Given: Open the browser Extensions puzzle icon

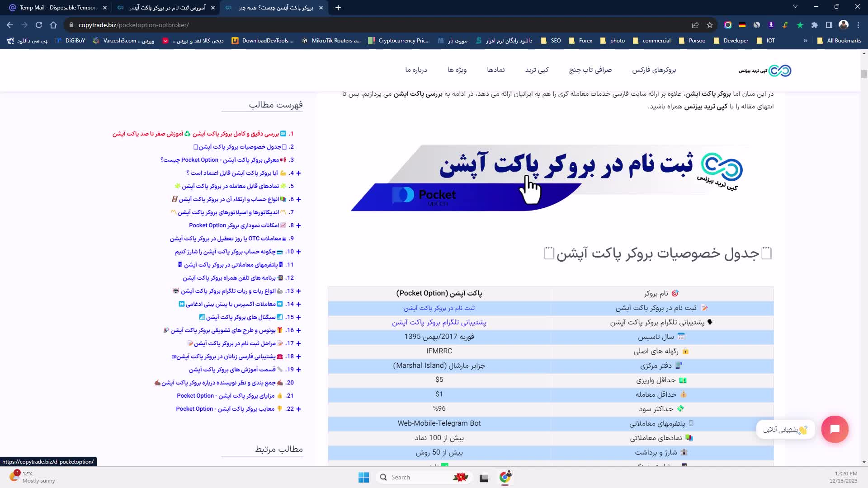Looking at the screenshot, I should [815, 25].
